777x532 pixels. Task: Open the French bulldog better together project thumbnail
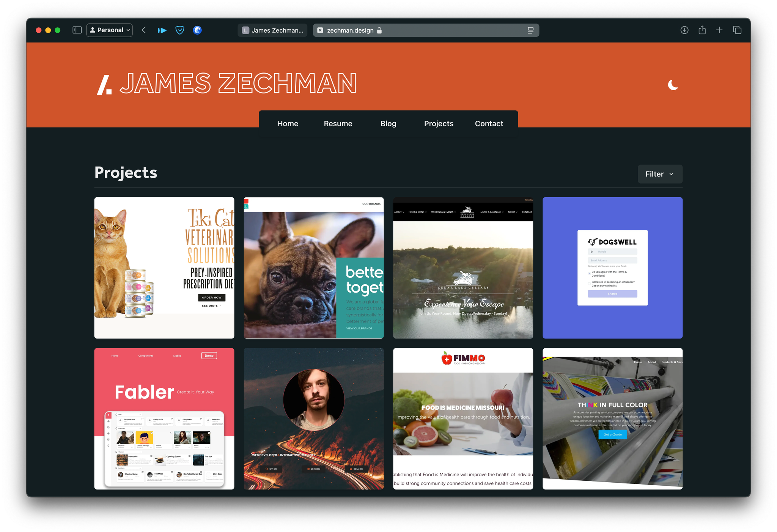coord(314,268)
